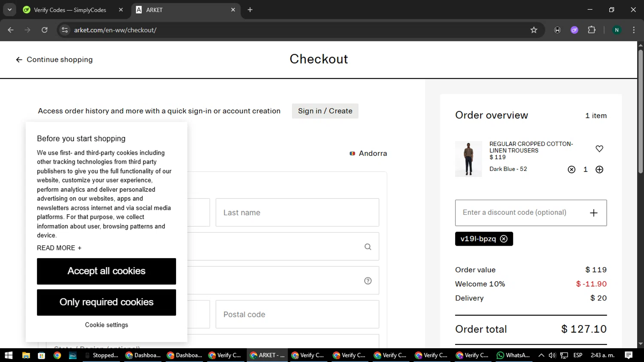View site information icon in address bar
Image resolution: width=644 pixels, height=362 pixels.
click(65, 30)
